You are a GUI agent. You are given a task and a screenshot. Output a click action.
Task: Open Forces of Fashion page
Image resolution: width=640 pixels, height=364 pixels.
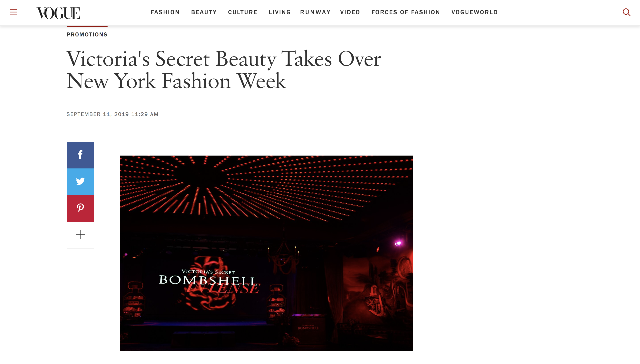[406, 12]
